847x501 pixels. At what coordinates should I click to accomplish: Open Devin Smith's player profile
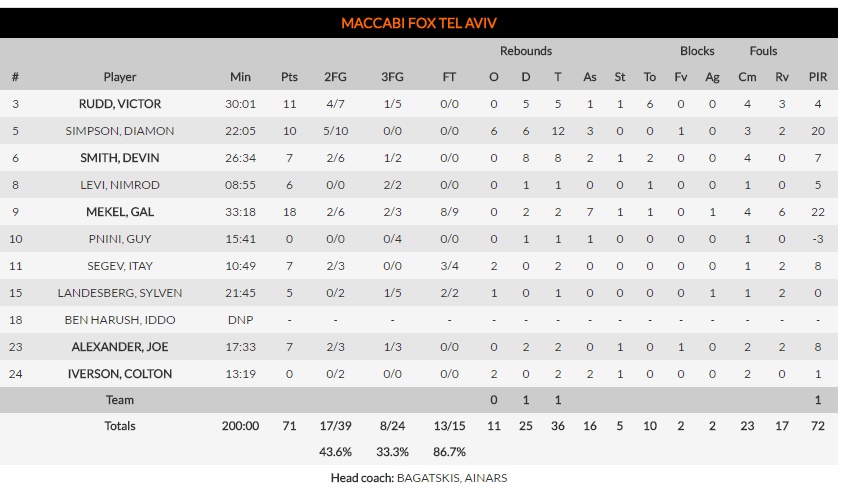point(120,158)
